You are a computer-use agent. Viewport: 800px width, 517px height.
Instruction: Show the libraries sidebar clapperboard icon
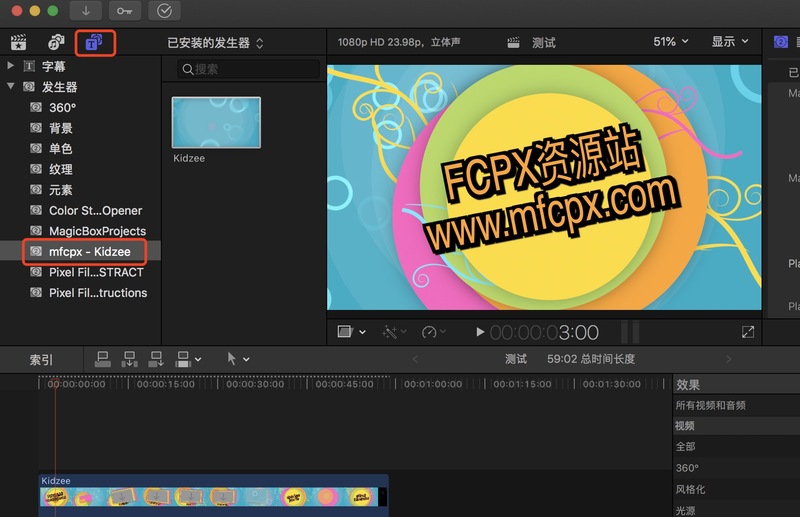pyautogui.click(x=18, y=42)
